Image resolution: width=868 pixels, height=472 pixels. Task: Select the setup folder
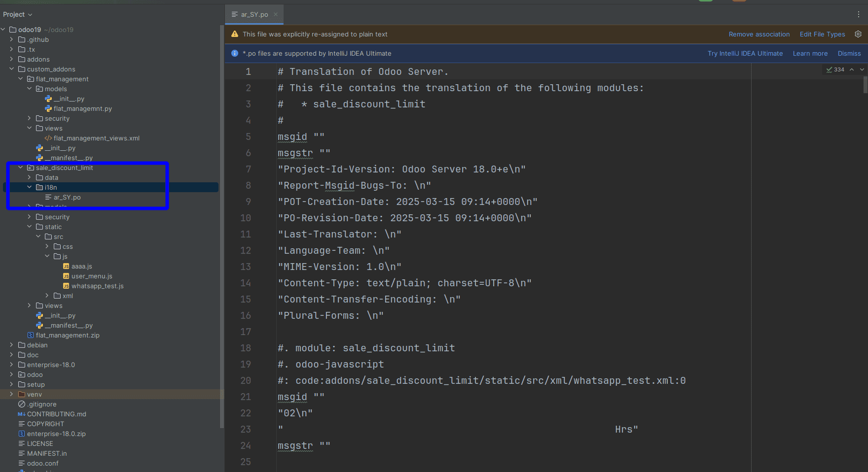tap(36, 384)
